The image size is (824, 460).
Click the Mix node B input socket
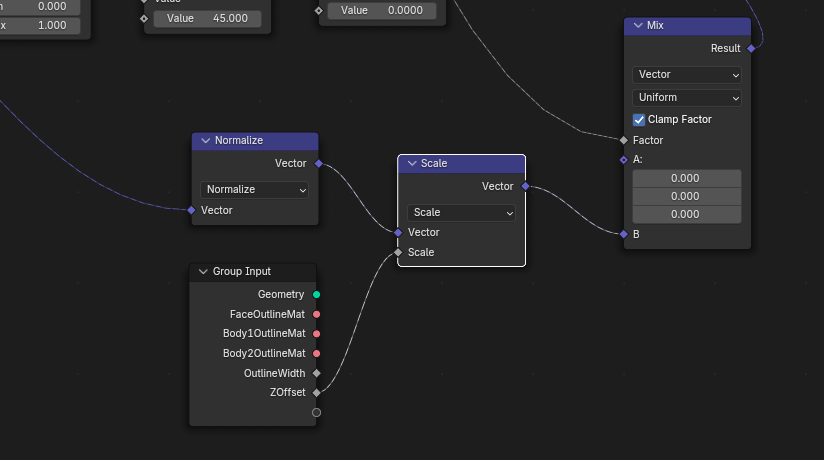point(624,234)
